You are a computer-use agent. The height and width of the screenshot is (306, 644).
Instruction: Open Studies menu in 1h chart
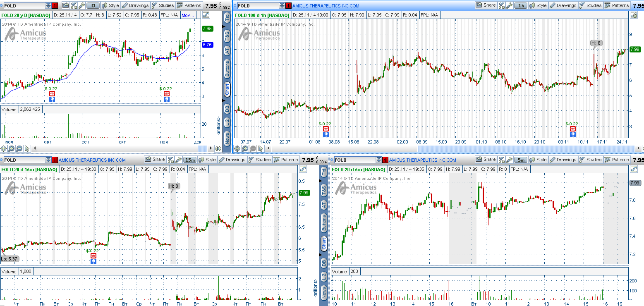click(x=590, y=5)
